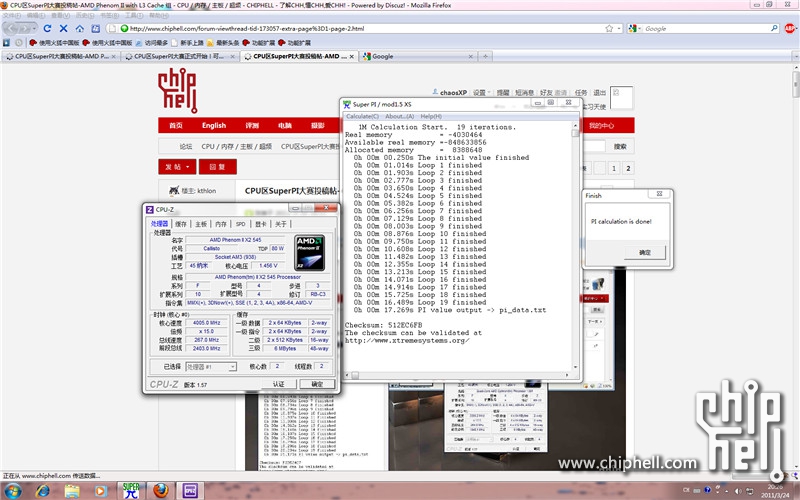Open Super PI About..(A) menu

point(399,116)
